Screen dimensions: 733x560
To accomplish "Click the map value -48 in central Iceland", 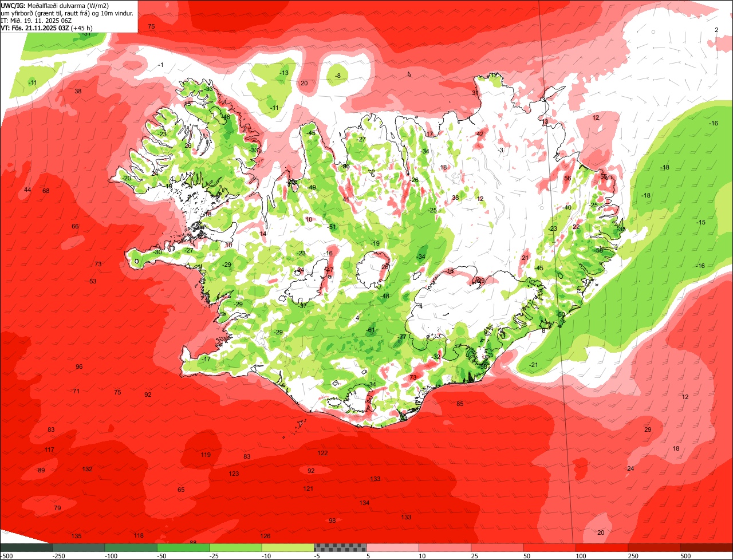I will [385, 296].
